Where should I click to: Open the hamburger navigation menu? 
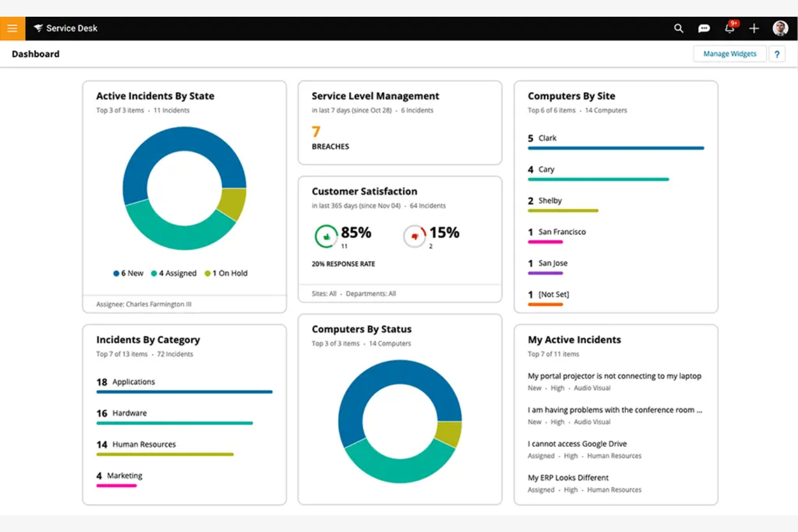(12, 28)
